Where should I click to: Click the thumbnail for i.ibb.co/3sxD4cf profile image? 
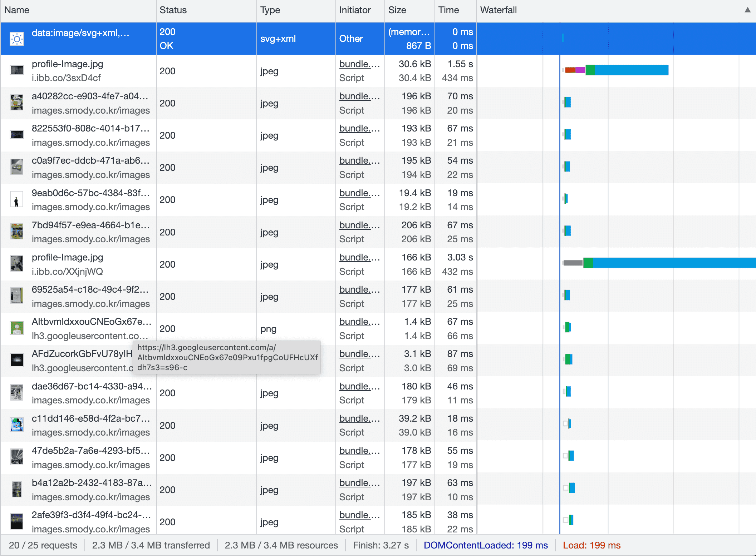[17, 70]
